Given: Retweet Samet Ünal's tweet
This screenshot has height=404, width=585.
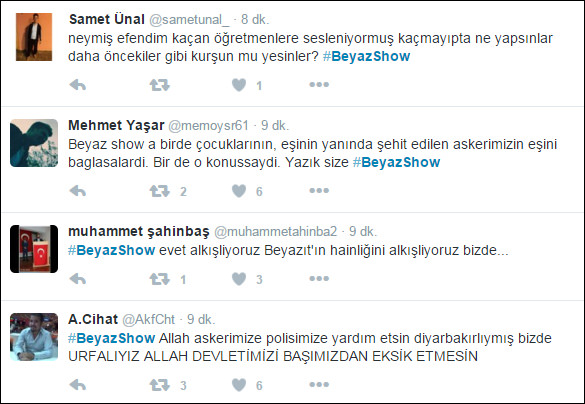Looking at the screenshot, I should (x=160, y=85).
